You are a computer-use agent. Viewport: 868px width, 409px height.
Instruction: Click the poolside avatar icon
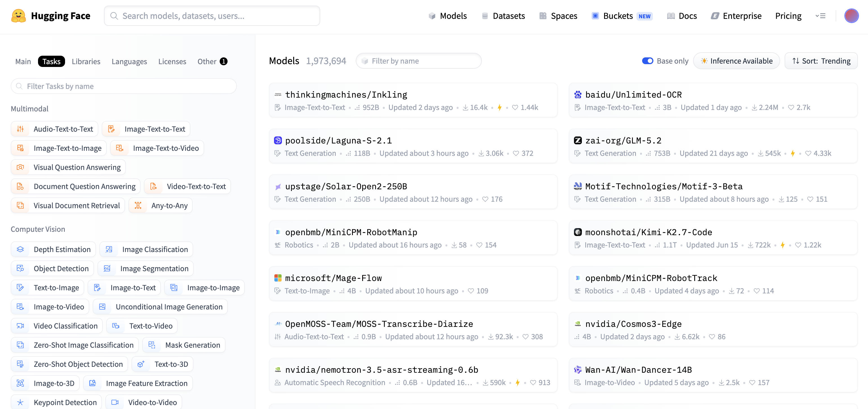point(278,140)
